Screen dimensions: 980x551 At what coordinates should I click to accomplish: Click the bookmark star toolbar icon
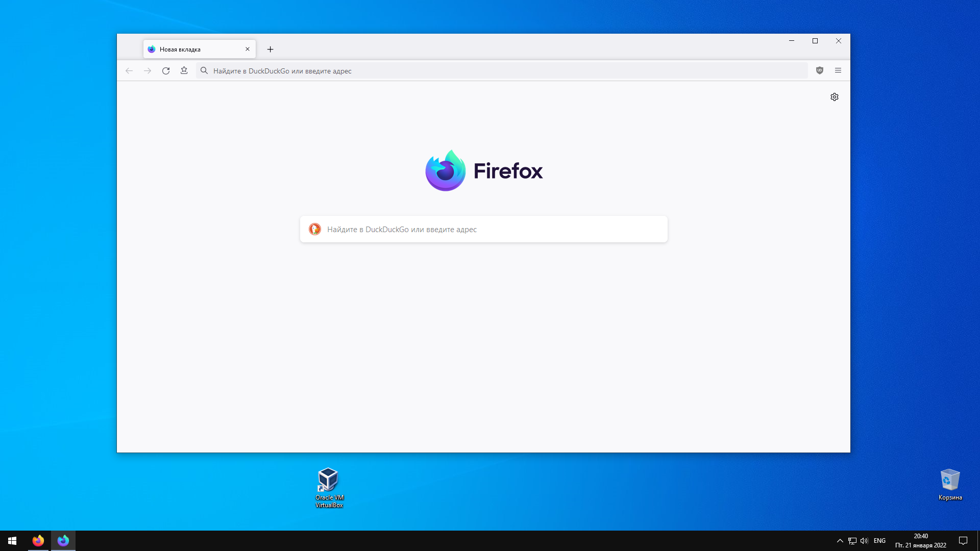coord(184,70)
